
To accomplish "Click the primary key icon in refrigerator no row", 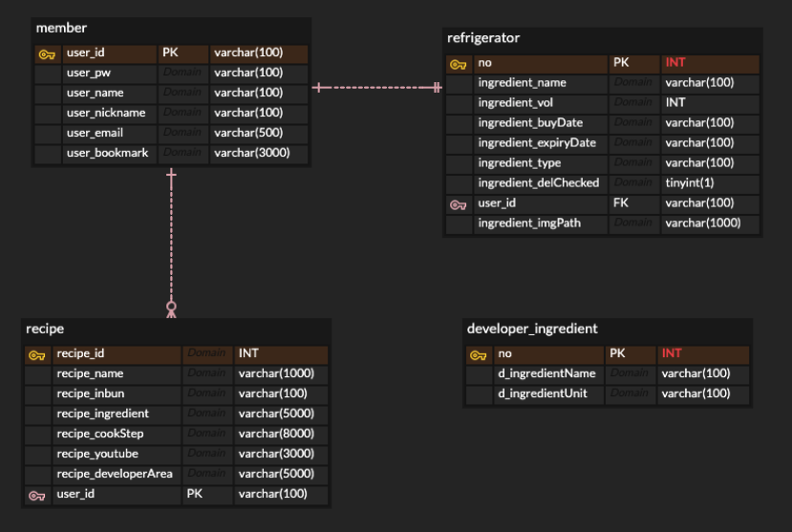I will tap(459, 65).
